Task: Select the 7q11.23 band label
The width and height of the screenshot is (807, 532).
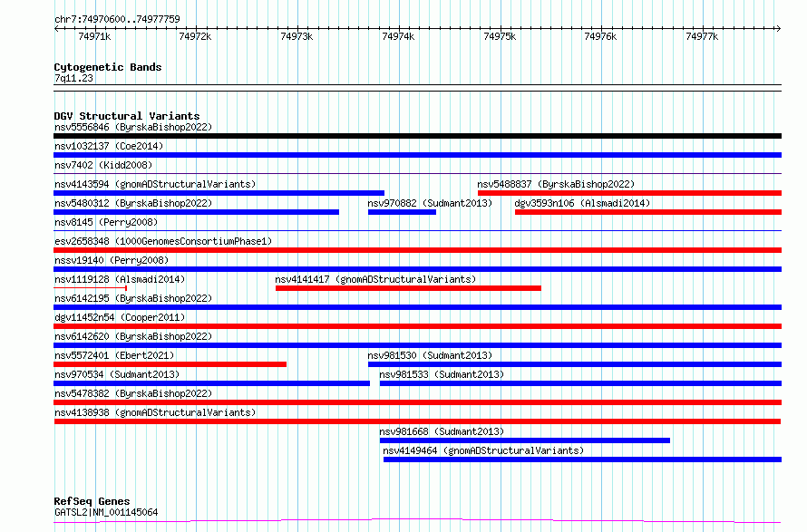Action: (73, 78)
